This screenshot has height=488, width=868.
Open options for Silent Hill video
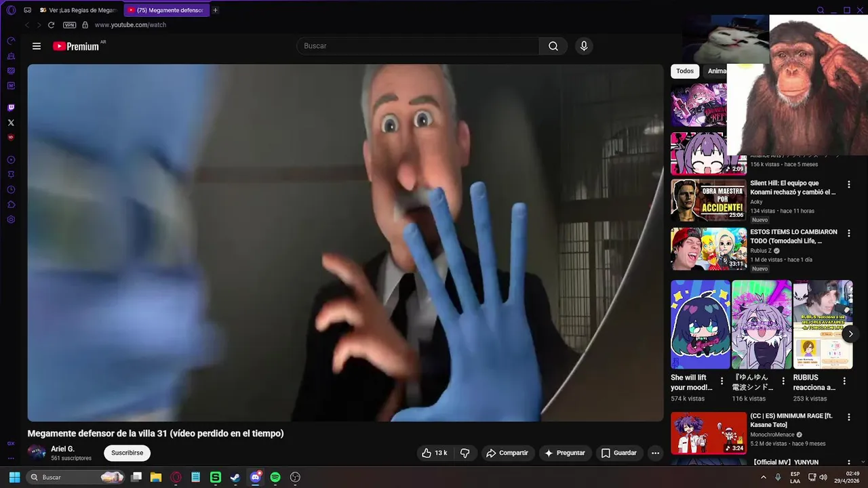[x=848, y=184]
